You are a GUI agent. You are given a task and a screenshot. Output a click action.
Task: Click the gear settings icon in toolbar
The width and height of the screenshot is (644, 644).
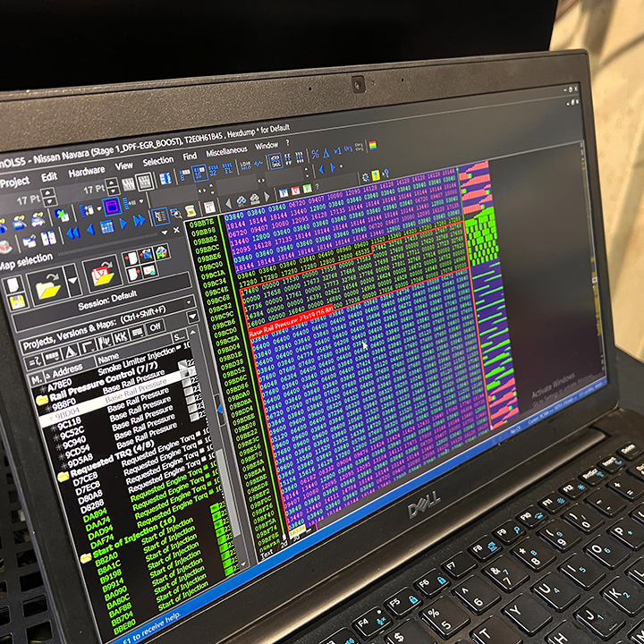[x=366, y=177]
